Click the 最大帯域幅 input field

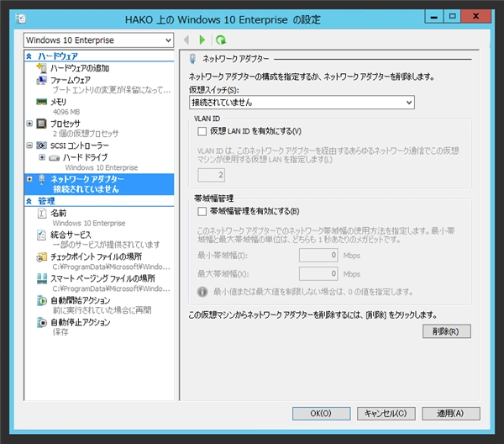(x=318, y=274)
